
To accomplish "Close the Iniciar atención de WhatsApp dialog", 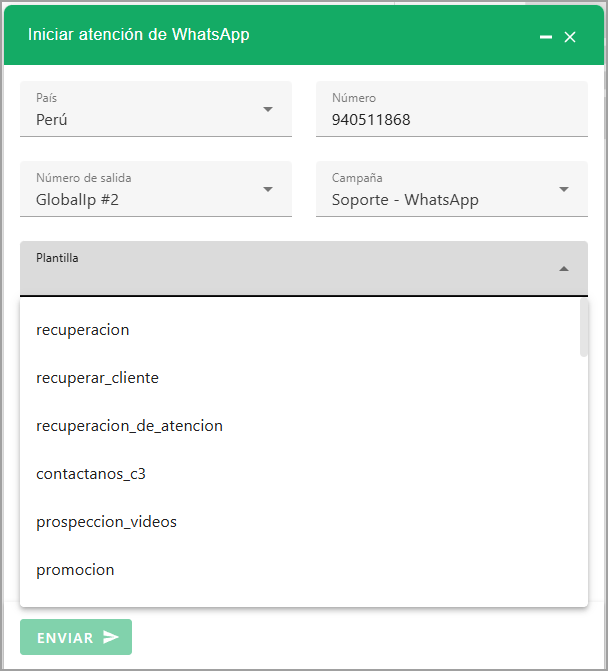I will (570, 37).
